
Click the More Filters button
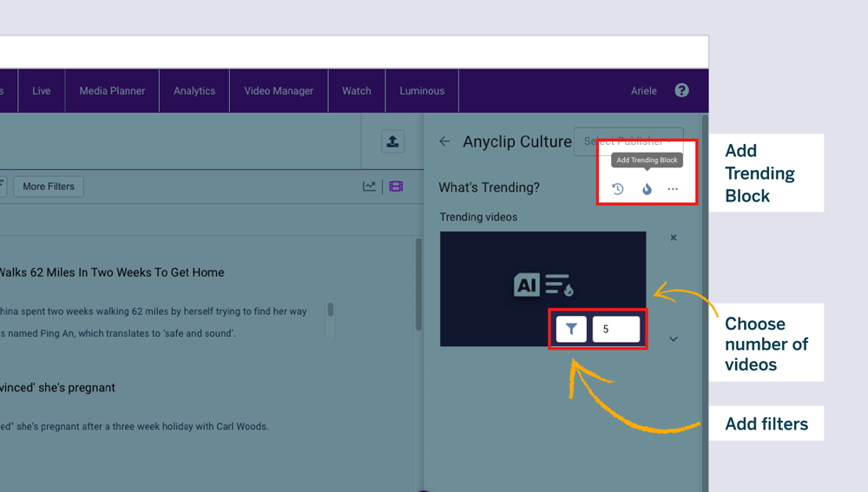(x=49, y=187)
